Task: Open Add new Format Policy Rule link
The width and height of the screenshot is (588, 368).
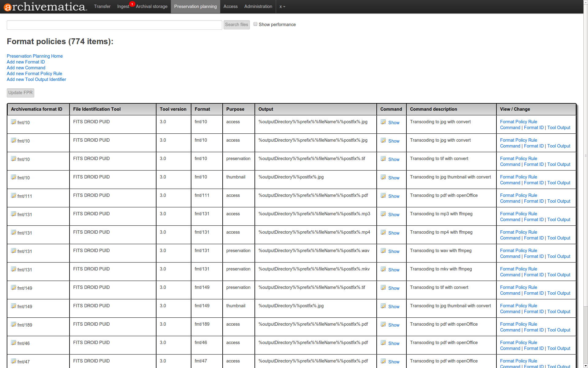Action: 34,74
